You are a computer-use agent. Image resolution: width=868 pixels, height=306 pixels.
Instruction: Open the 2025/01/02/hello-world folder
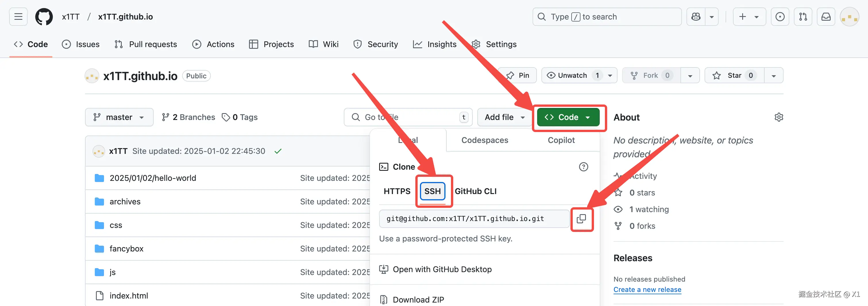pyautogui.click(x=153, y=178)
